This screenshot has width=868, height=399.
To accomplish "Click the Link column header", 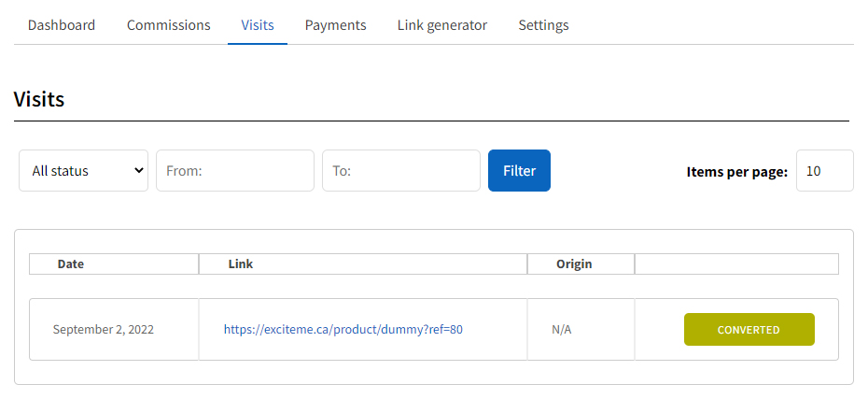I will [x=241, y=264].
